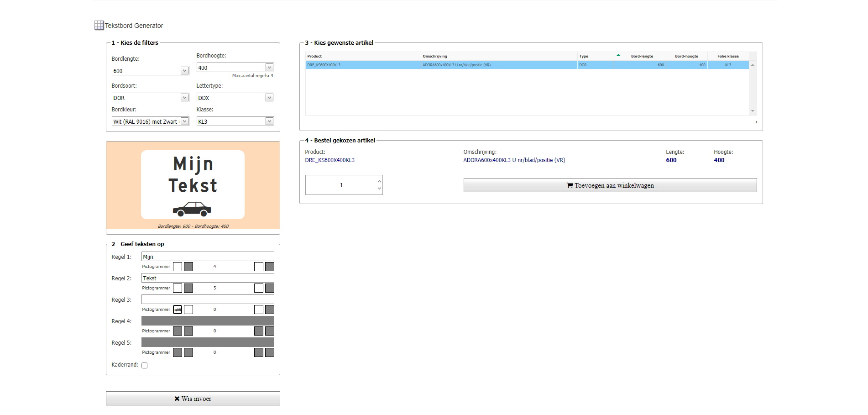
Task: Open the first white pictogram slot of Regel 2
Action: pyautogui.click(x=178, y=288)
